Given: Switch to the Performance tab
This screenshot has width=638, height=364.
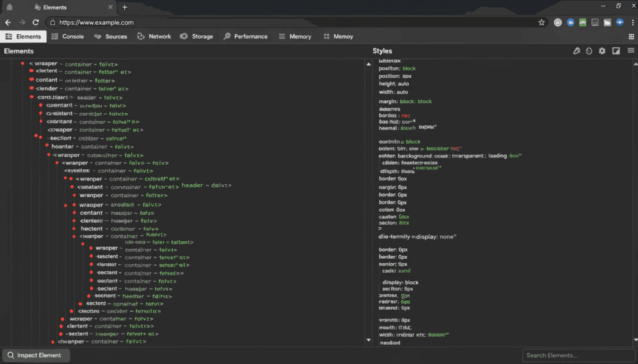Looking at the screenshot, I should point(245,36).
